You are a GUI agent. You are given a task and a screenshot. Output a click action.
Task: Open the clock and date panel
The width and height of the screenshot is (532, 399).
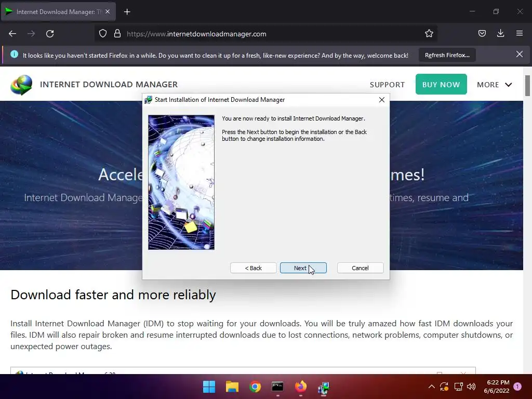(497, 387)
